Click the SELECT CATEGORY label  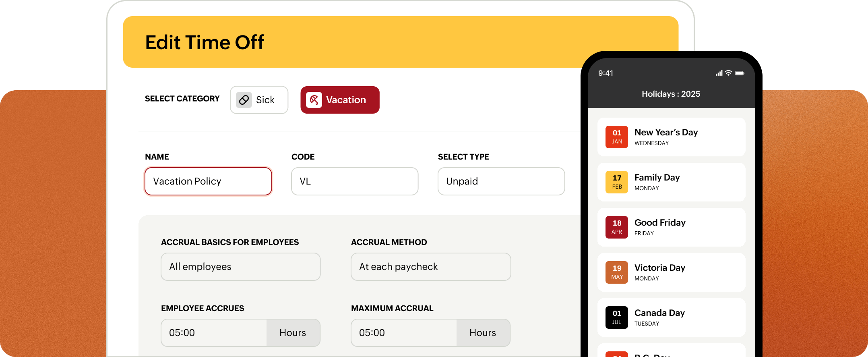[182, 99]
